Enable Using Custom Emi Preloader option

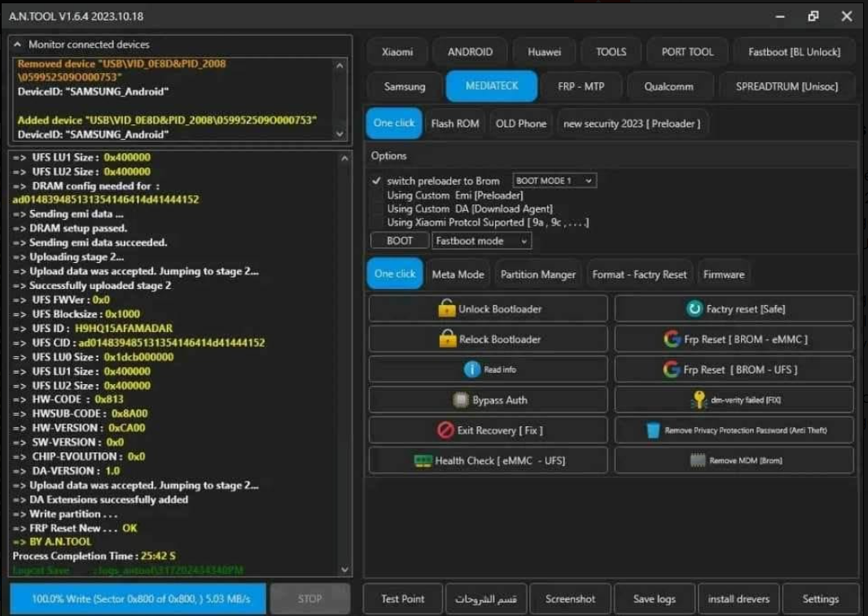tap(376, 195)
